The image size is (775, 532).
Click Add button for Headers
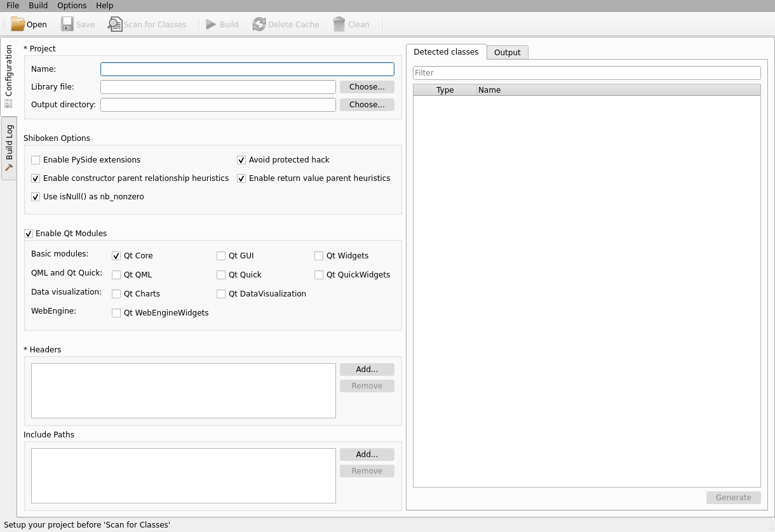pyautogui.click(x=367, y=369)
